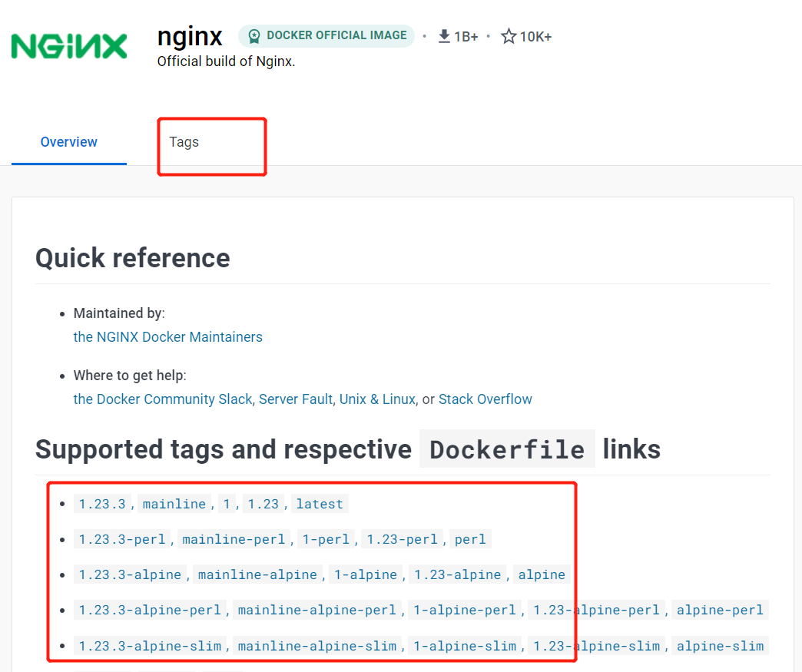Image resolution: width=802 pixels, height=672 pixels.
Task: Click the 1-perl tag link
Action: coord(326,540)
